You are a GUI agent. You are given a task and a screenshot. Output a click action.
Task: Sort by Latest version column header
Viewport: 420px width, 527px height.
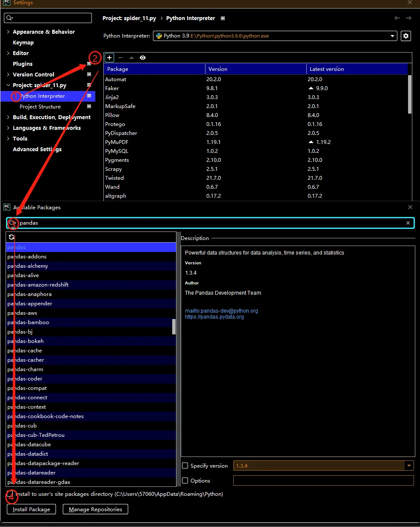(357, 69)
